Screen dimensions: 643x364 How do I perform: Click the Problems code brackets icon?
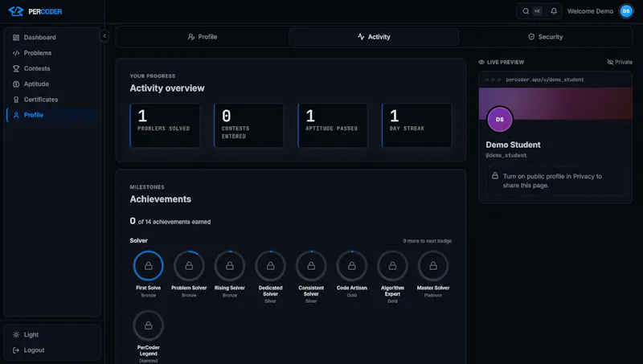16,53
